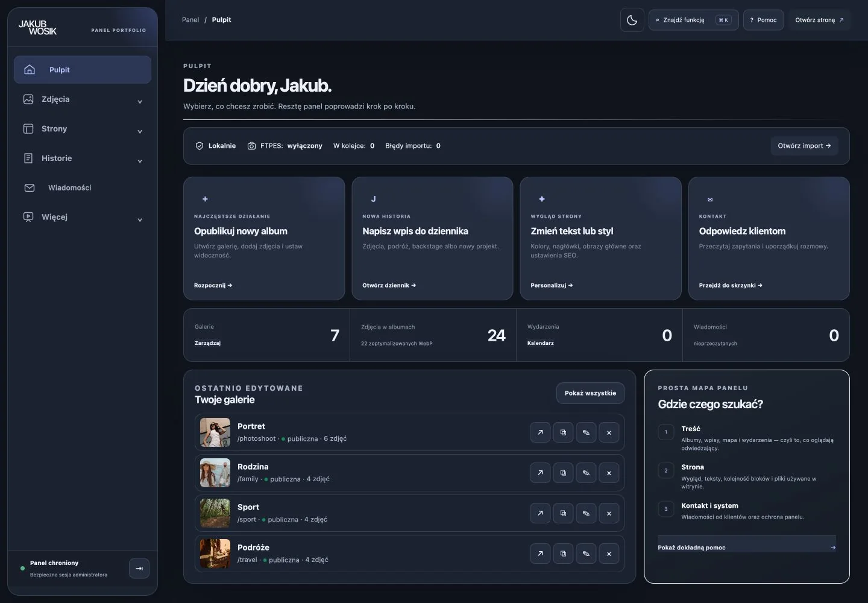The image size is (868, 603).
Task: Delete the Podróże gallery X icon
Action: pos(609,554)
